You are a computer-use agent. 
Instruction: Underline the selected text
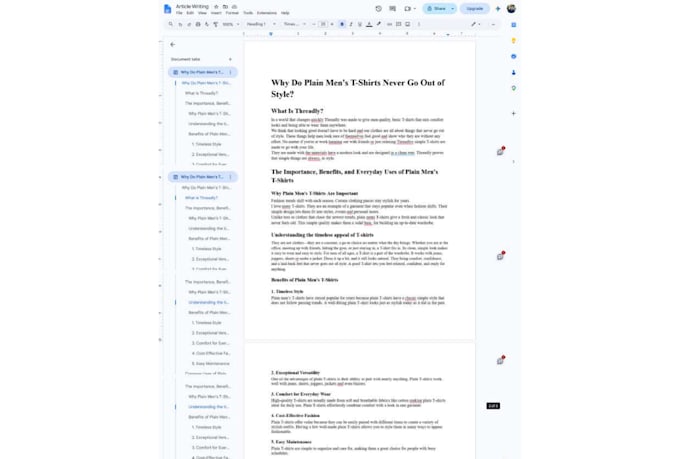360,24
